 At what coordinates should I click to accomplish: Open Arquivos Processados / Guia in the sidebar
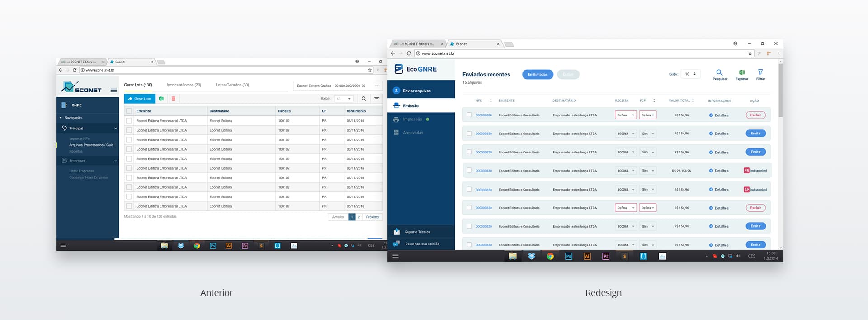point(91,145)
